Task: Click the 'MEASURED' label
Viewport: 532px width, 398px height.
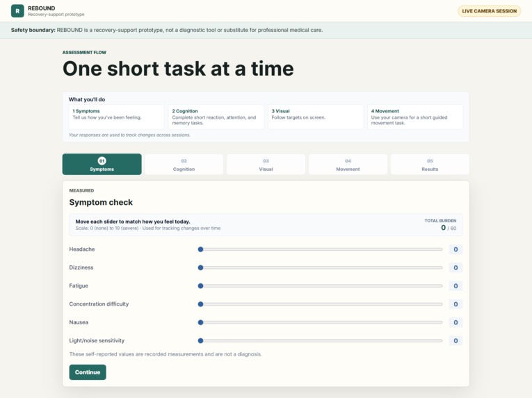Action: point(81,190)
